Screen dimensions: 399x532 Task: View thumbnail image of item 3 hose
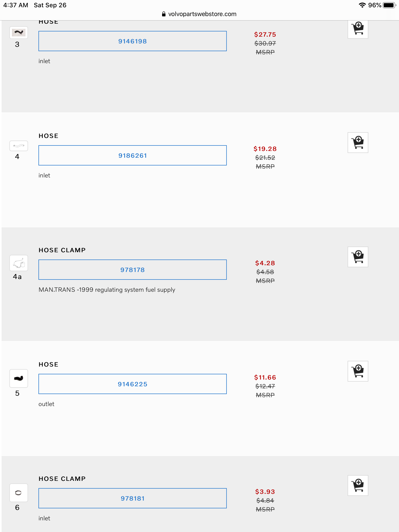[19, 33]
